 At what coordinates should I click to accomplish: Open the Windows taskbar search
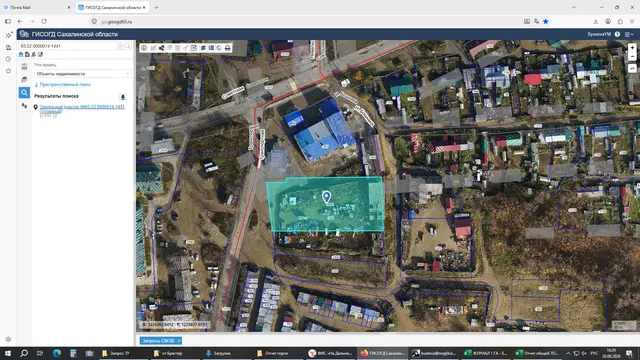coord(24,353)
